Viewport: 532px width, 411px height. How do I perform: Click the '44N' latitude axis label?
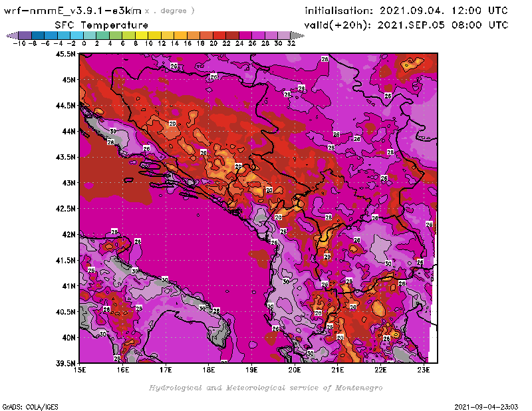coord(68,131)
